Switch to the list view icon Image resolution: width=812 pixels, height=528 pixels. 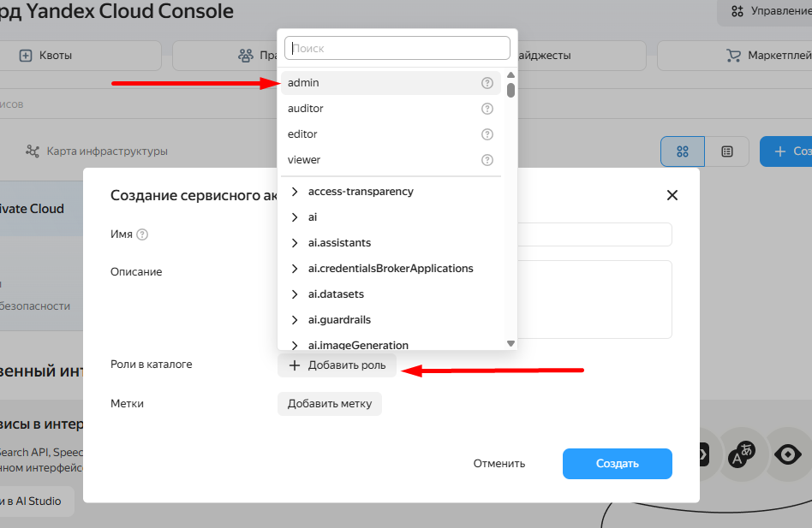tap(727, 151)
